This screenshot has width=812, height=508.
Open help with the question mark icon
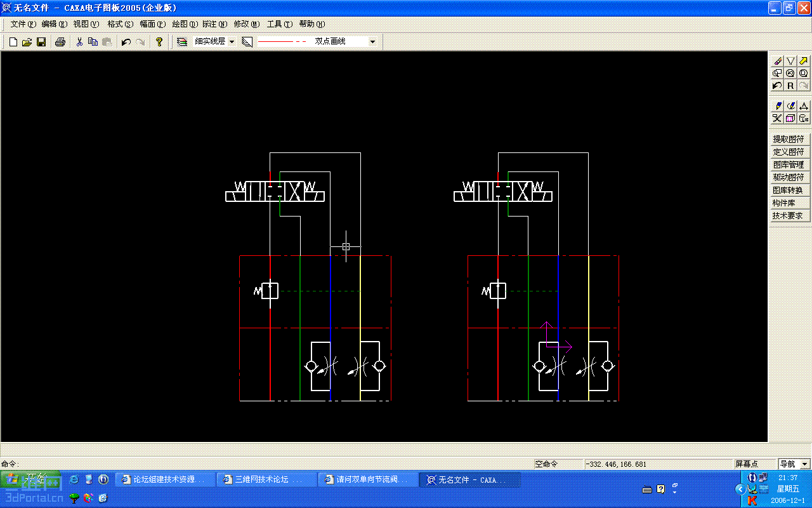point(159,42)
